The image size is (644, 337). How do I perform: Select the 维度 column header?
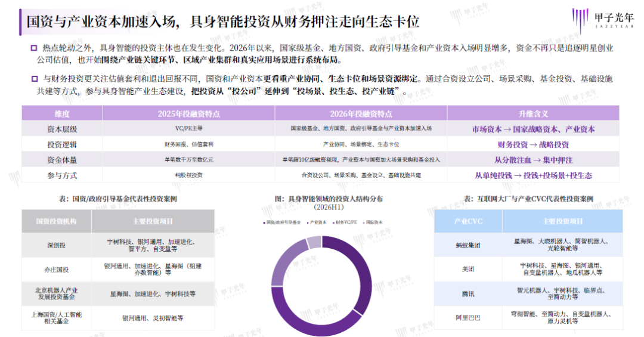62,114
